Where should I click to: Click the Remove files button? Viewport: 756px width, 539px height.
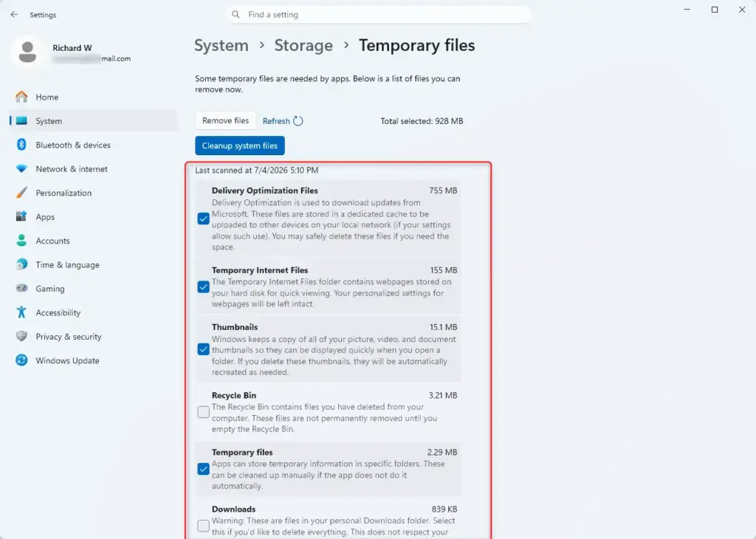pos(225,120)
